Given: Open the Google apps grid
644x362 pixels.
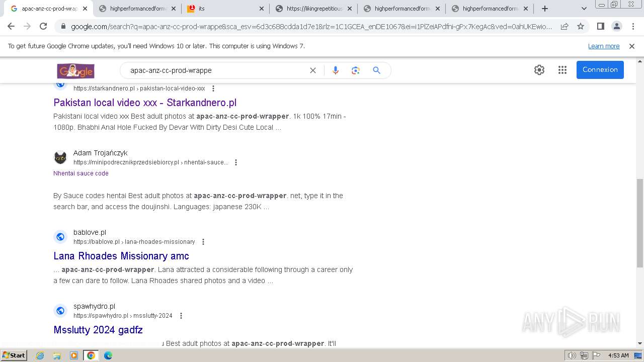Looking at the screenshot, I should coord(562,70).
